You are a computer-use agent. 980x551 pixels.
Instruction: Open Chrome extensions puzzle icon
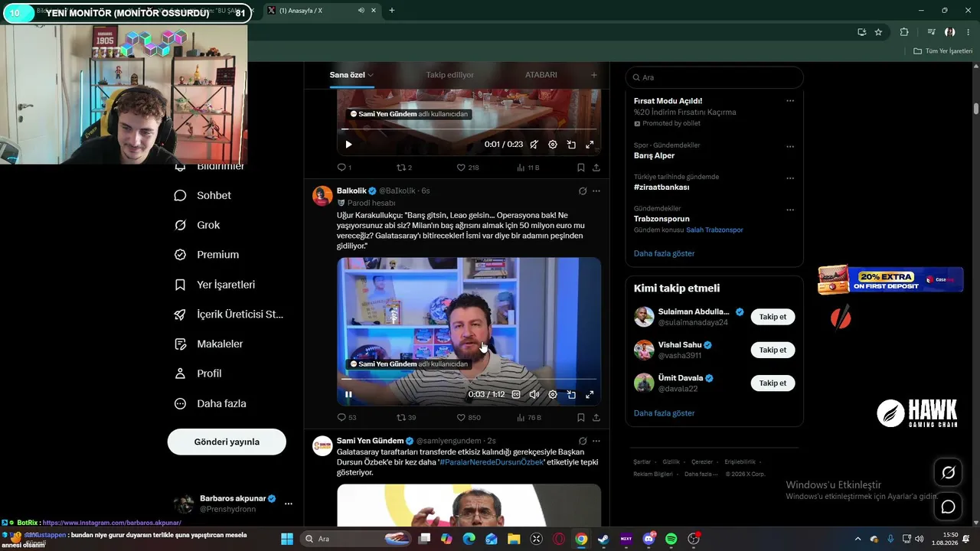coord(904,32)
